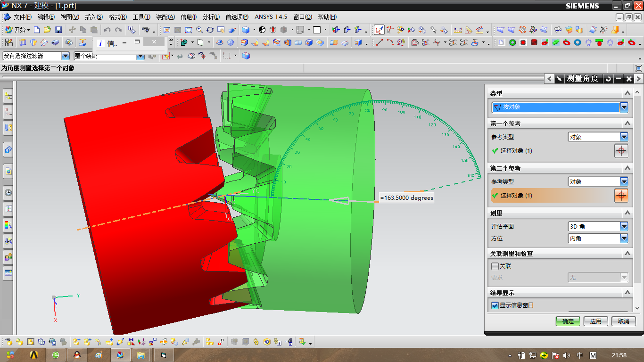This screenshot has width=644, height=362.
Task: Open the ANSYS 14.5 menu
Action: coord(271,17)
